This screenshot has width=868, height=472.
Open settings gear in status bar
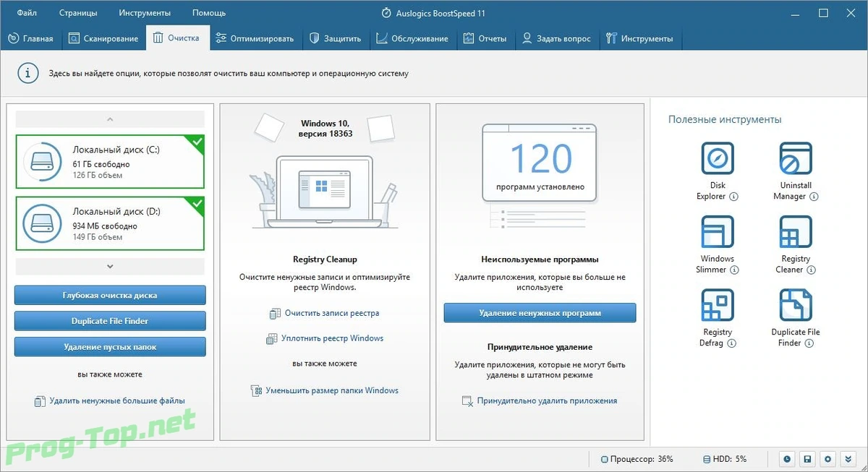coord(828,459)
